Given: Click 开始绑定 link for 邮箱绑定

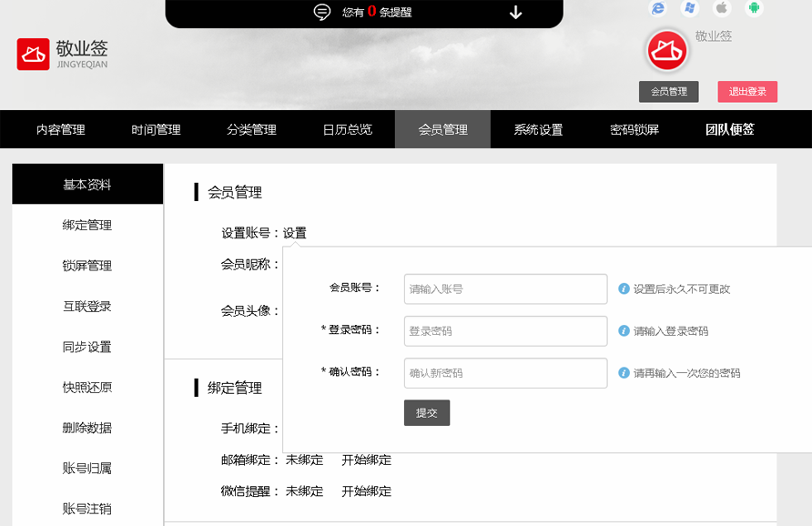Looking at the screenshot, I should coord(366,460).
